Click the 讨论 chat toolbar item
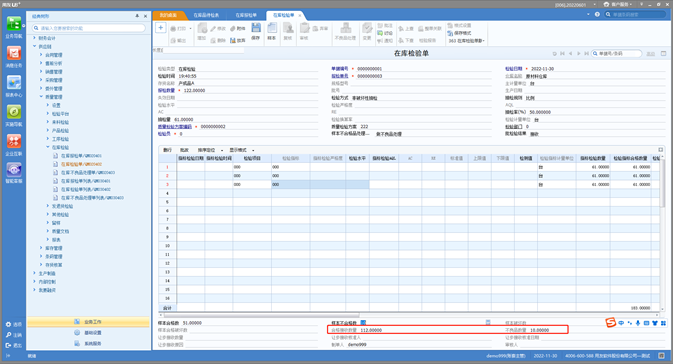Screen dimensions: 673x364 [x=385, y=33]
